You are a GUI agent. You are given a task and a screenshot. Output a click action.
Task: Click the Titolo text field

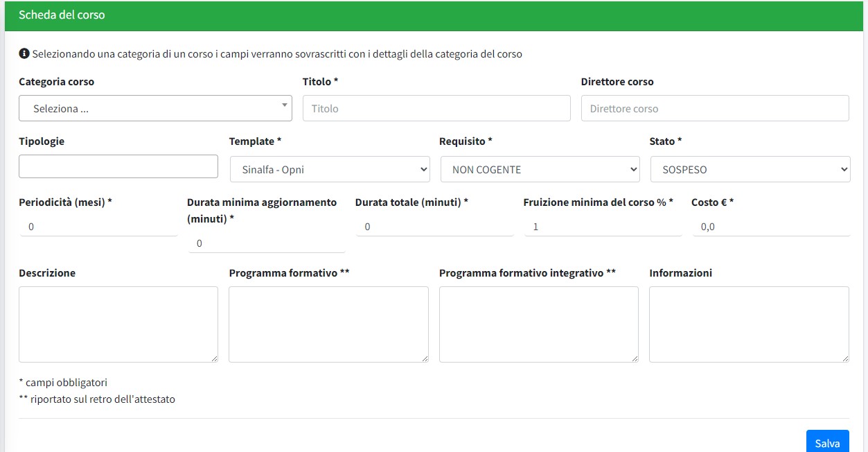(436, 109)
